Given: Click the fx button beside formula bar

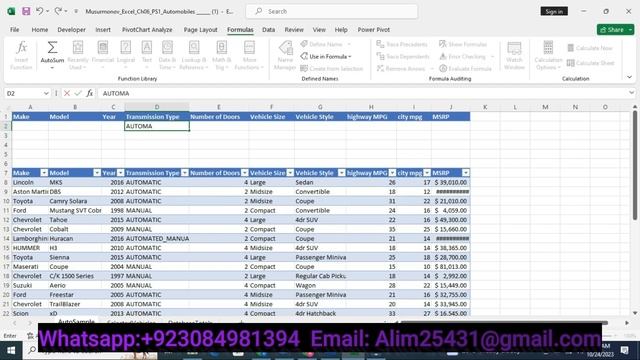Looking at the screenshot, I should click(89, 93).
